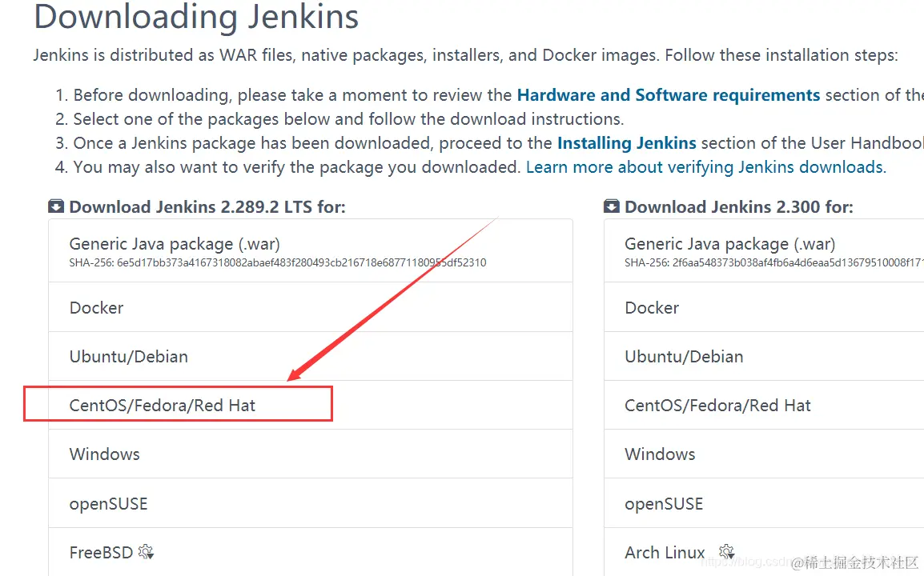Click the gear icon next to Arch Linux
924x576 pixels.
point(726,552)
